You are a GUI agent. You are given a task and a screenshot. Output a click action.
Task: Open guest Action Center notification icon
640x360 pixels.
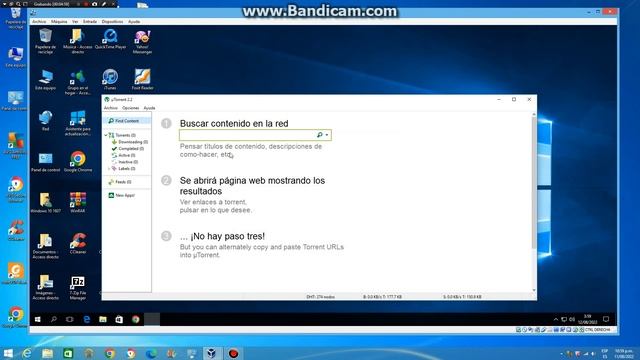pyautogui.click(x=606, y=319)
